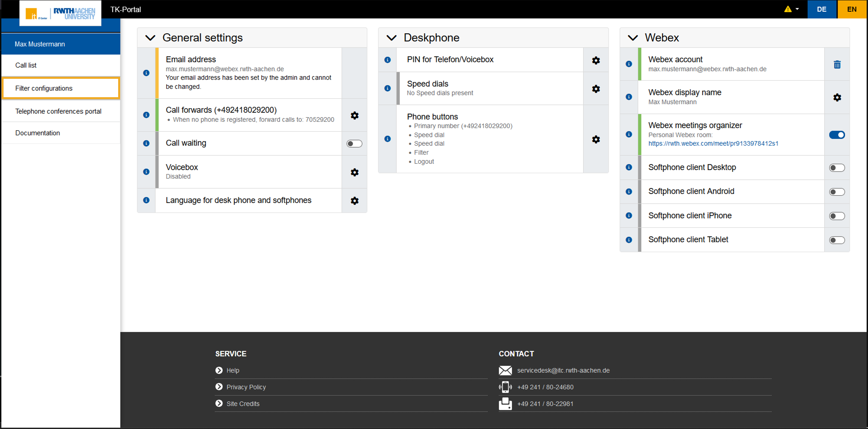The height and width of the screenshot is (429, 868).
Task: Turn off the Webex meetings organizer switch
Action: (x=837, y=135)
